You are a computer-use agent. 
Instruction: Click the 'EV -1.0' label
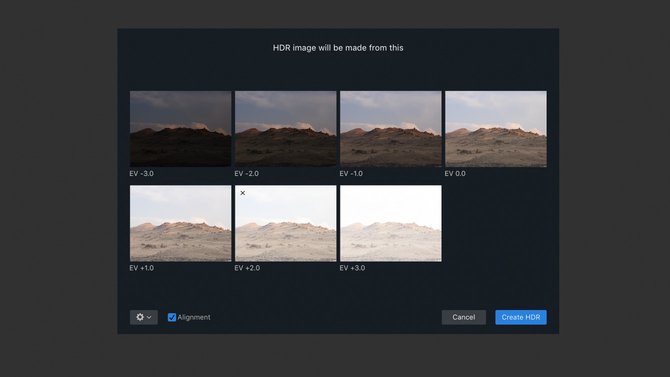click(x=351, y=174)
